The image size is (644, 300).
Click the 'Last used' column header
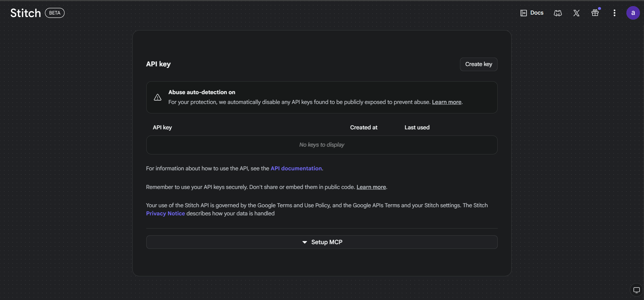(x=417, y=127)
